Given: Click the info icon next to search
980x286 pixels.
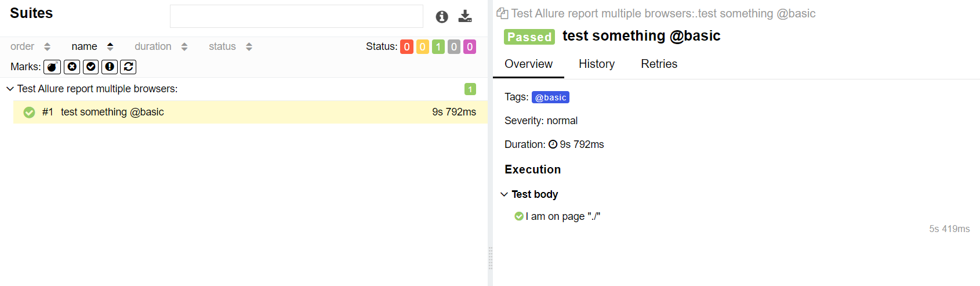Looking at the screenshot, I should [x=442, y=17].
